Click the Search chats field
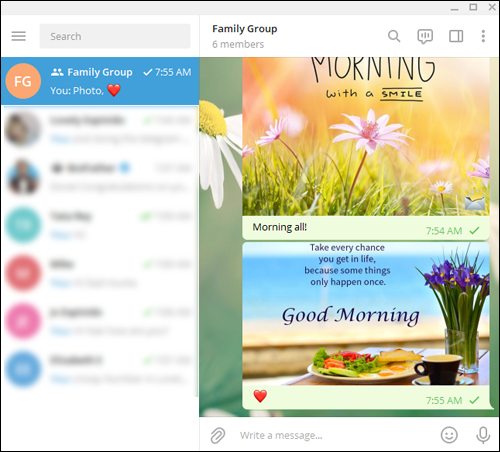This screenshot has height=452, width=500. point(115,36)
